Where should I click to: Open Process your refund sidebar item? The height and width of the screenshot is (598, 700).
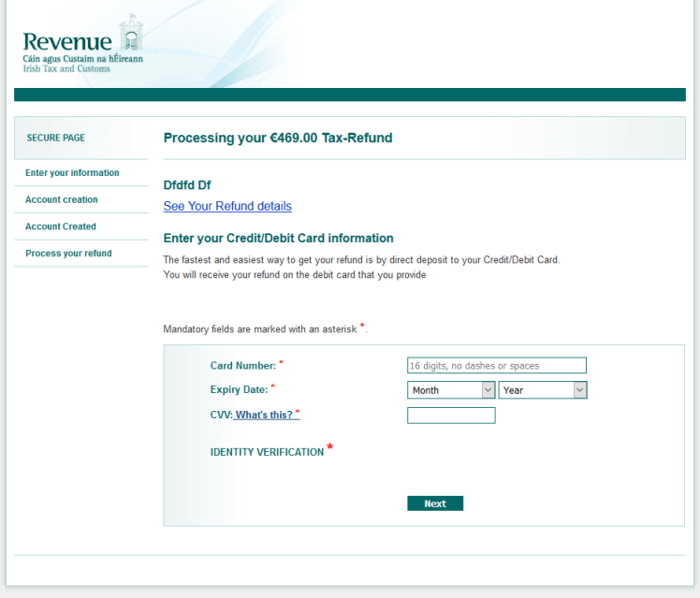pyautogui.click(x=68, y=254)
